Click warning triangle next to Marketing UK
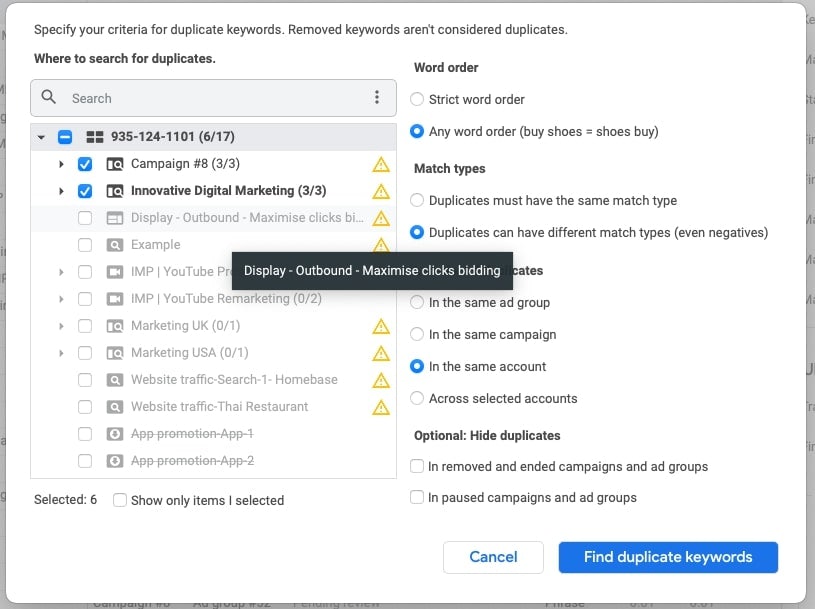The image size is (815, 609). pyautogui.click(x=381, y=326)
